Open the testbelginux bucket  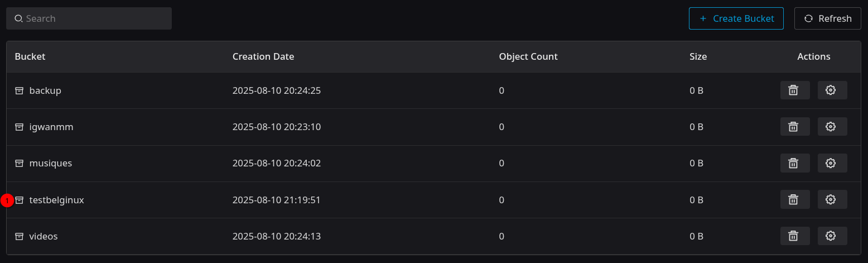click(x=56, y=199)
